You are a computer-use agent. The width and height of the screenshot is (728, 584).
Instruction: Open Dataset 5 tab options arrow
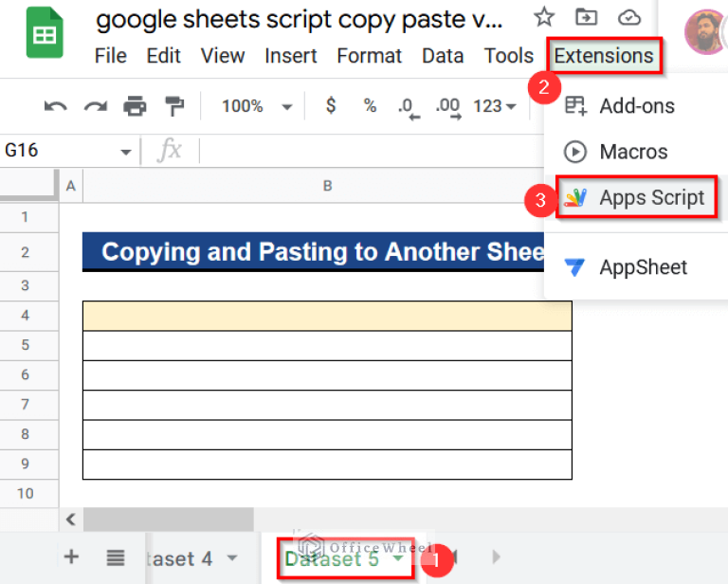398,557
